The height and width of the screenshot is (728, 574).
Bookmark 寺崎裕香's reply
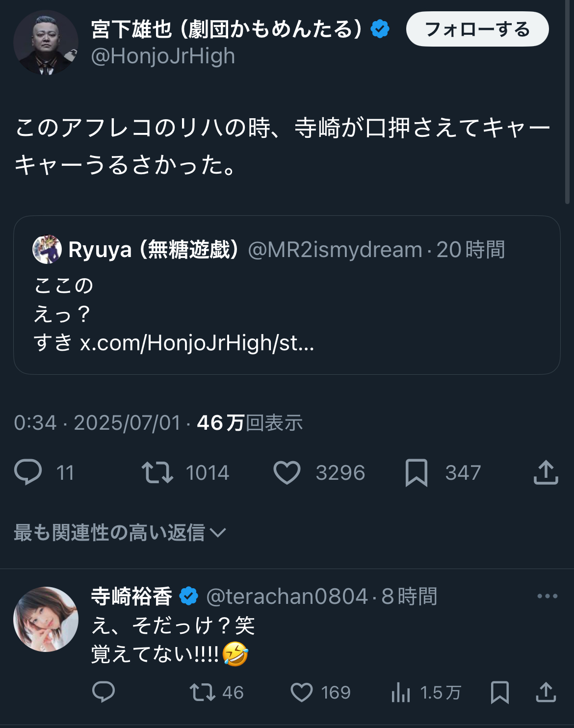point(500,693)
